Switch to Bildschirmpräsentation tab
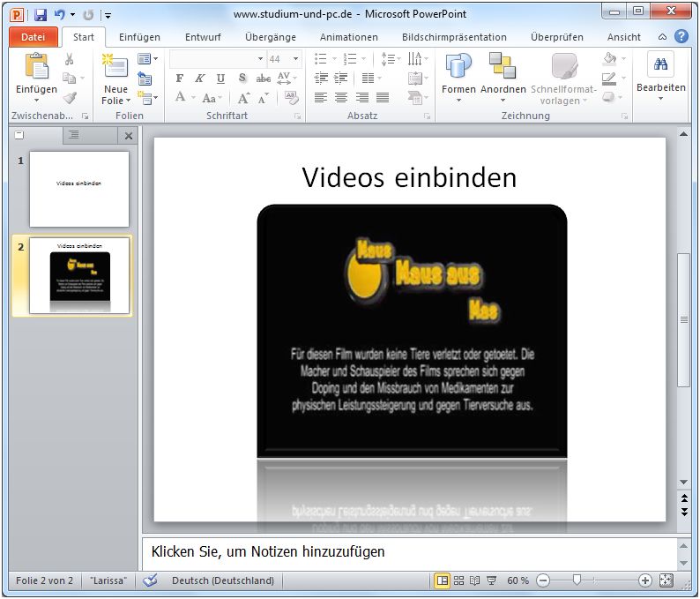The image size is (700, 599). coord(454,37)
